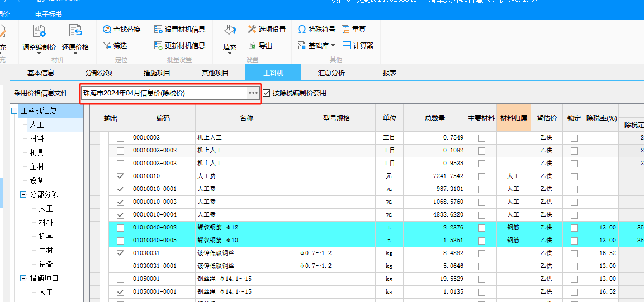Switch to 措施项目 tab

tap(157, 73)
